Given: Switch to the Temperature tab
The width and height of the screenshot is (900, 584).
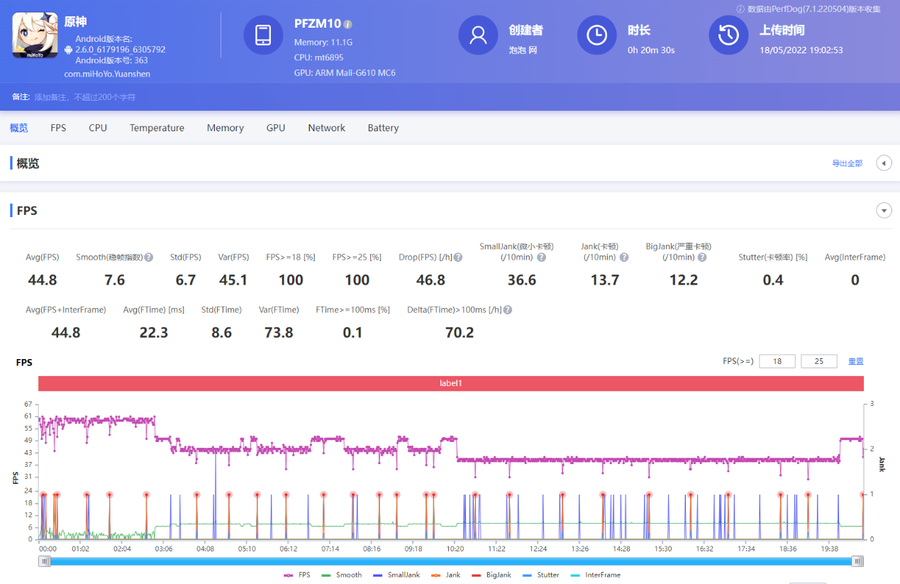Looking at the screenshot, I should click(156, 128).
